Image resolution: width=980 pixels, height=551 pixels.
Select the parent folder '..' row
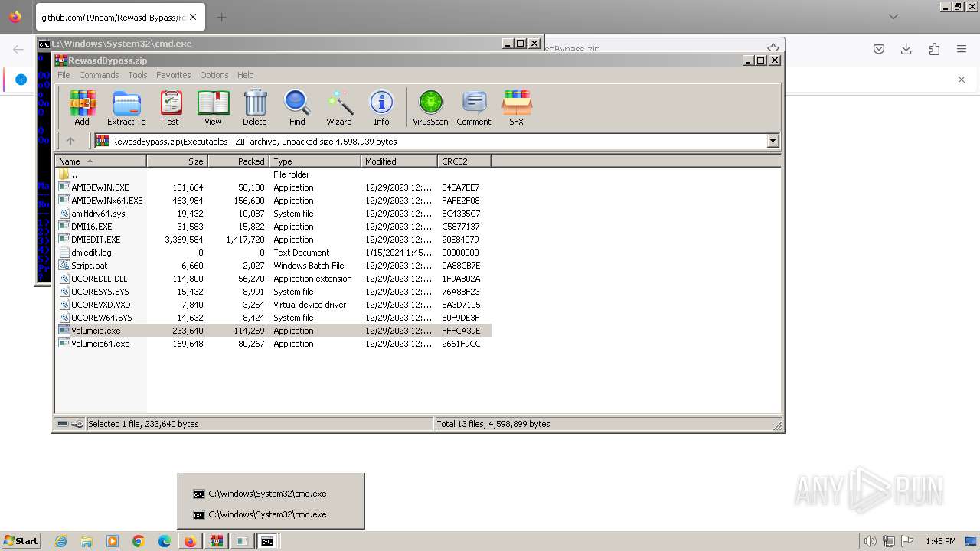click(x=274, y=174)
